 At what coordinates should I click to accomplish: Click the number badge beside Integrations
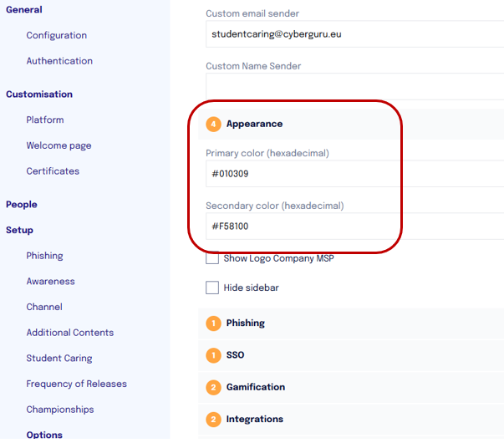214,420
